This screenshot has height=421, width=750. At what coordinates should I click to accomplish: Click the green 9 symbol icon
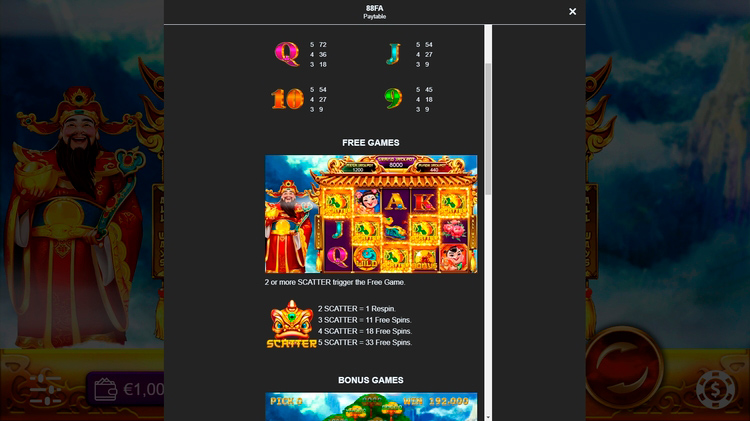click(x=393, y=99)
